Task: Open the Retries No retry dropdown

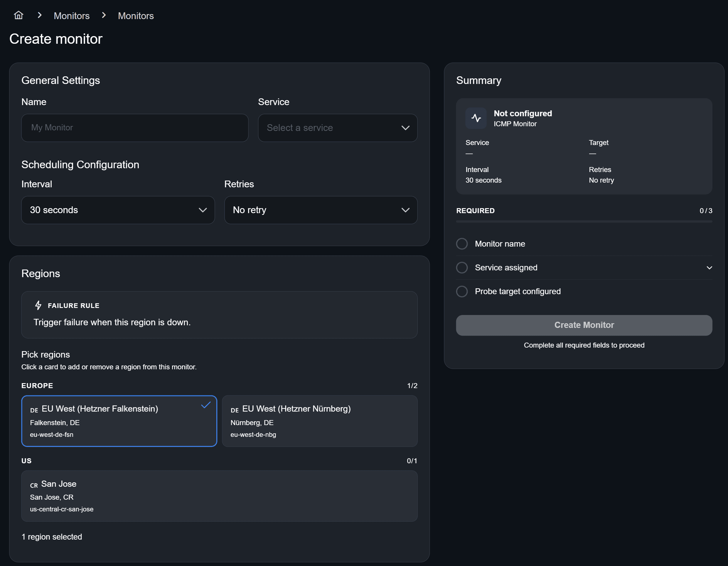Action: click(321, 210)
